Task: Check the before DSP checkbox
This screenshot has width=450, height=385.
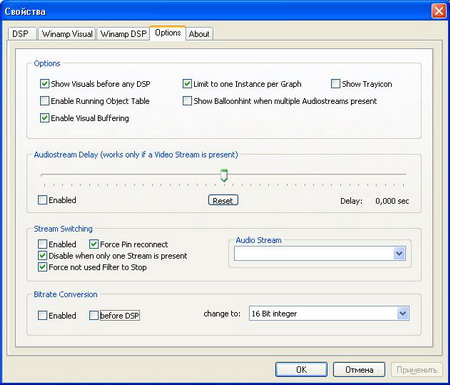Action: click(x=94, y=315)
